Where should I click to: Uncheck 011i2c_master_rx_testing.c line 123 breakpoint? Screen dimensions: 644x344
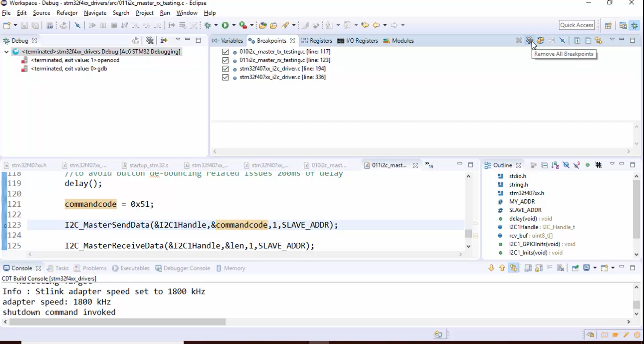tap(225, 60)
